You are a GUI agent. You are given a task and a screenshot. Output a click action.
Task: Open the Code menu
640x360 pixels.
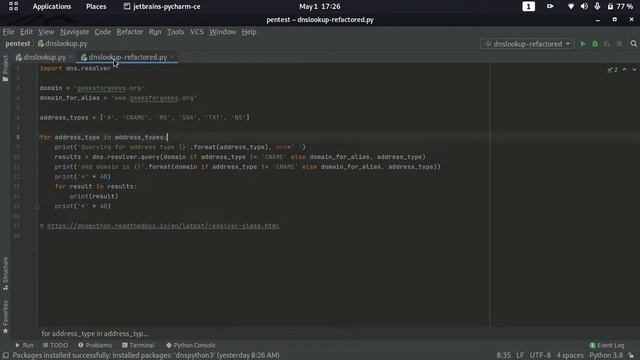point(102,32)
